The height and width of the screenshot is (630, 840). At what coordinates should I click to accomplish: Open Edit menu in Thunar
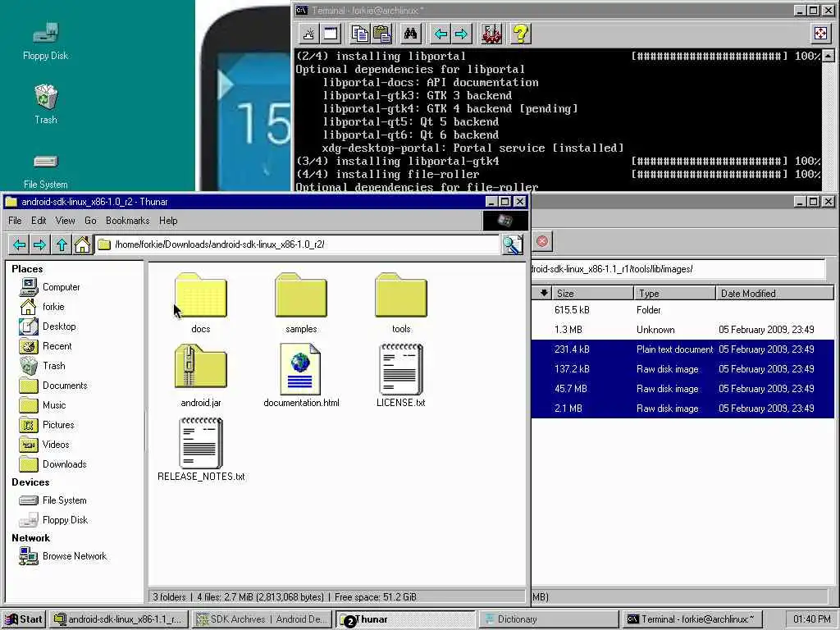tap(39, 221)
